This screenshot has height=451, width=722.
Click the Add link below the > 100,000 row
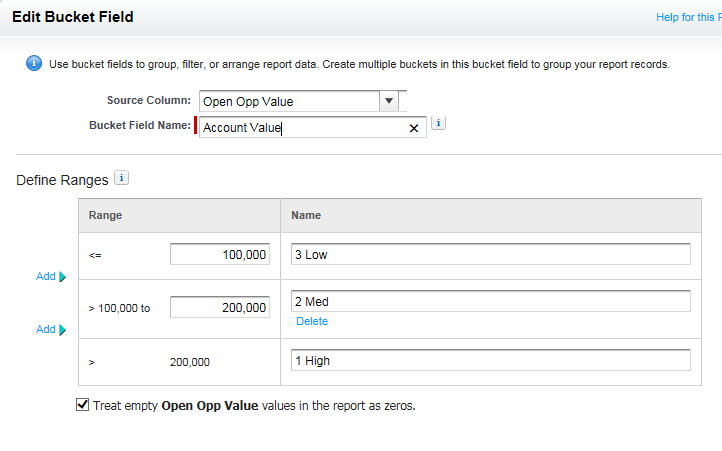pos(45,329)
